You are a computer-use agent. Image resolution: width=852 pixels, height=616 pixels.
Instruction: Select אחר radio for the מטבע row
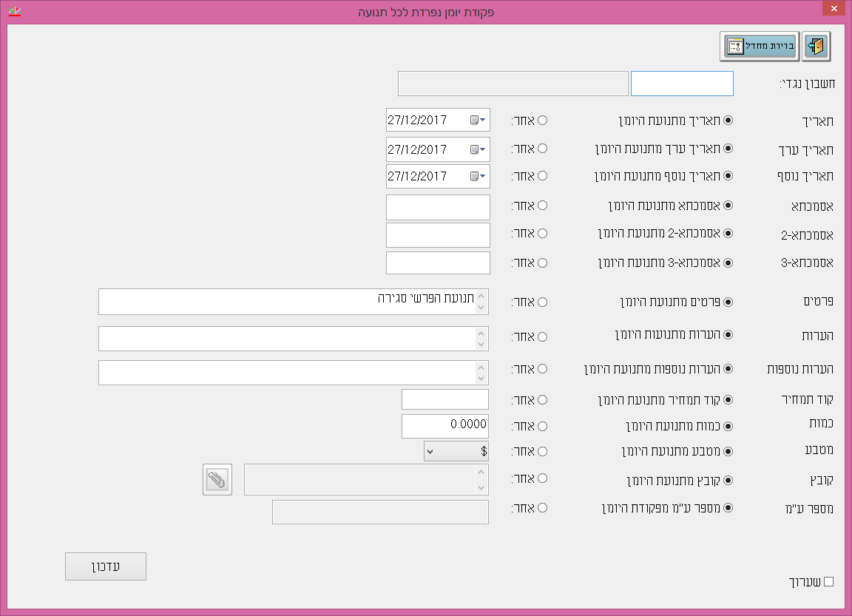542,450
